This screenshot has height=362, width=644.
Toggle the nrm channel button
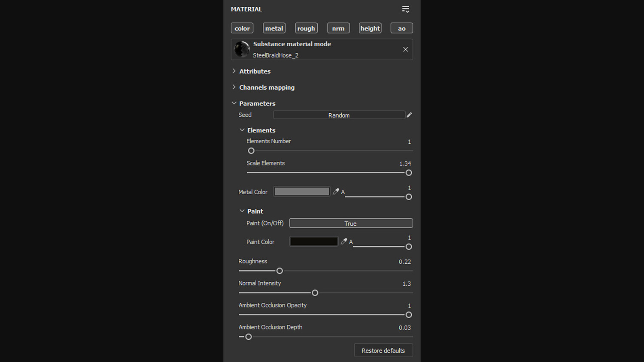pyautogui.click(x=338, y=28)
